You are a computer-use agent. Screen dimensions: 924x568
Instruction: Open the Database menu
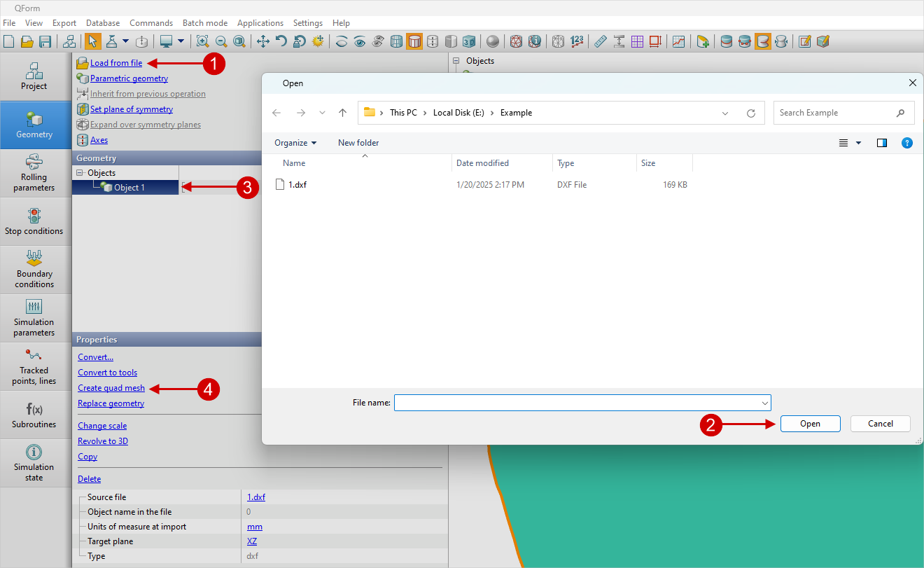[103, 23]
